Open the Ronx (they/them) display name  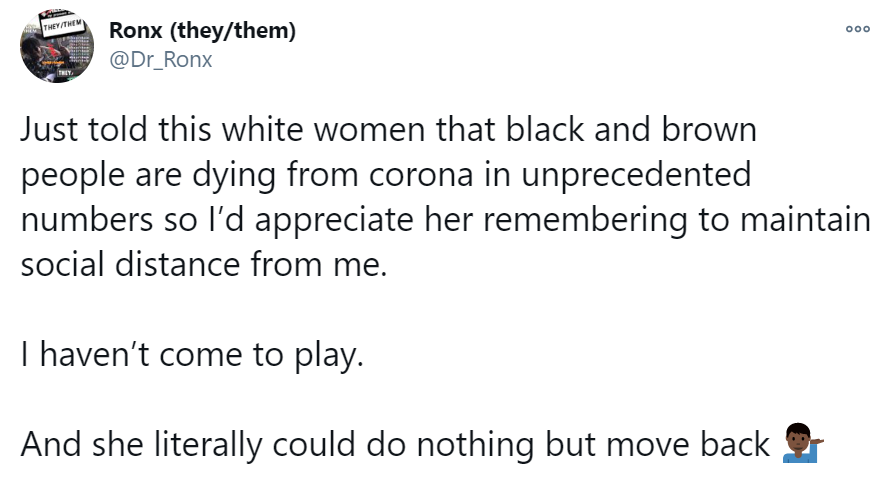[x=202, y=31]
